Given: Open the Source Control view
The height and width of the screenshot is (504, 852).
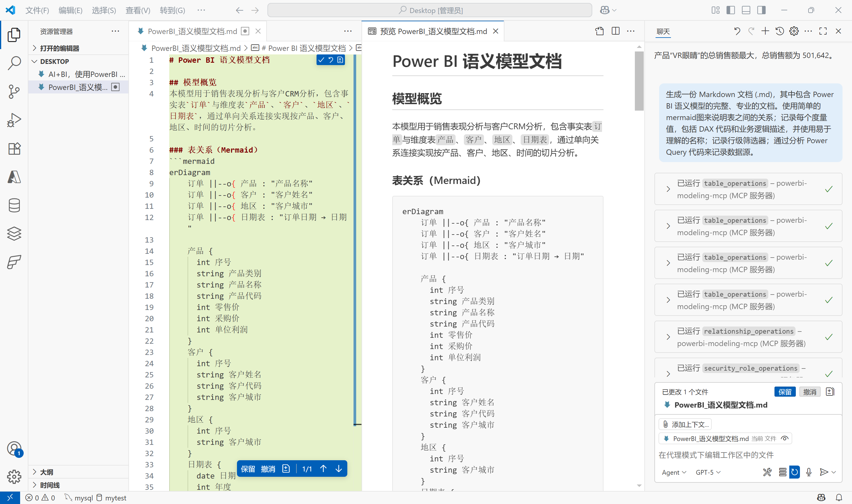Looking at the screenshot, I should [14, 91].
